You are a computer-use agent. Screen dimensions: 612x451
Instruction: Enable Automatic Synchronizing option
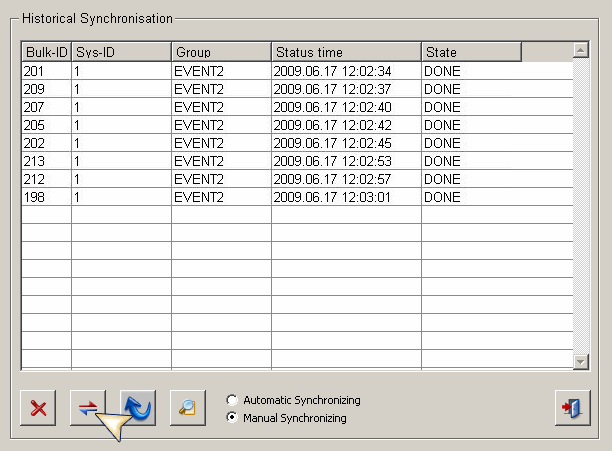[233, 400]
